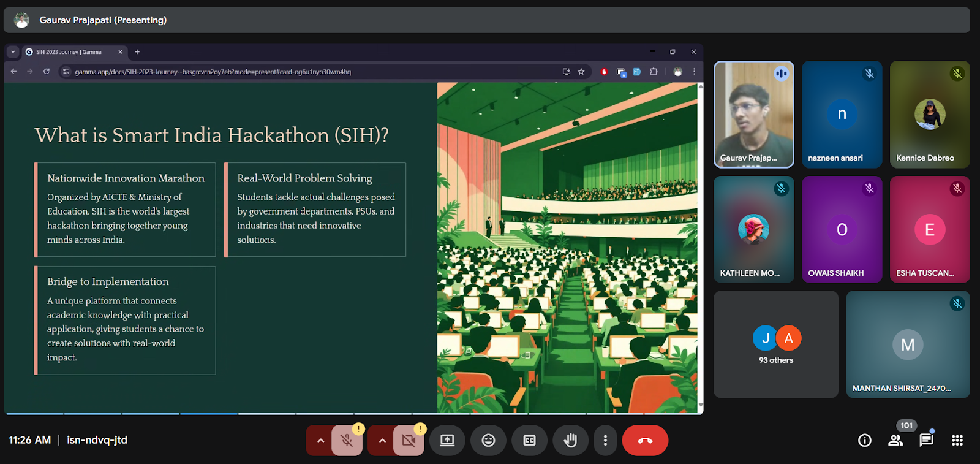Click the Owais Shaikh participant tile

842,230
